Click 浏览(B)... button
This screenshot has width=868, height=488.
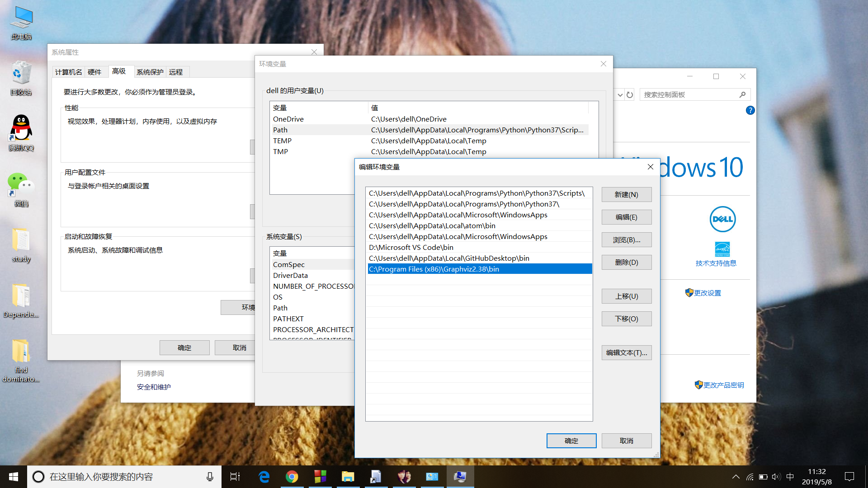click(x=626, y=239)
